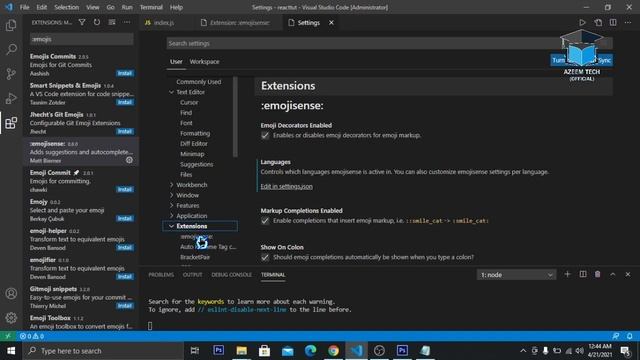
Task: Open the Explorer view in activity bar
Action: [x=11, y=25]
